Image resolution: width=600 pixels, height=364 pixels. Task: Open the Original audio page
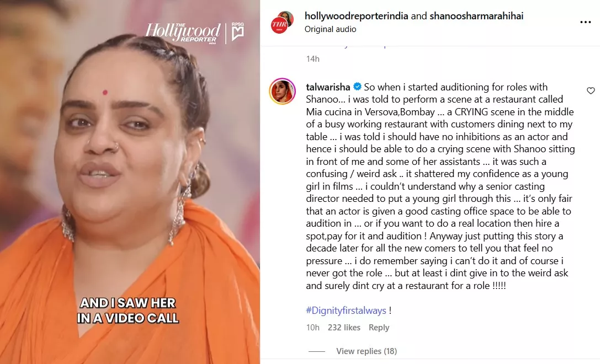pos(330,29)
